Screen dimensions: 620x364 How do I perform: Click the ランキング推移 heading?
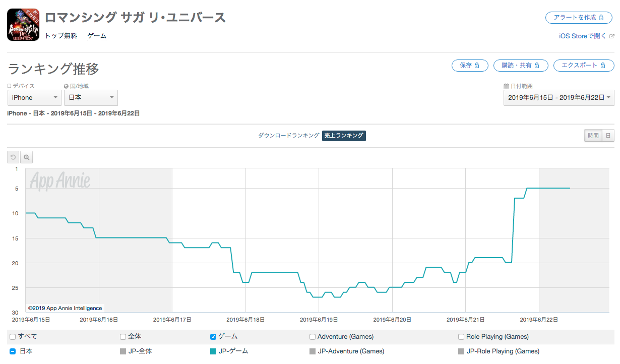[53, 69]
